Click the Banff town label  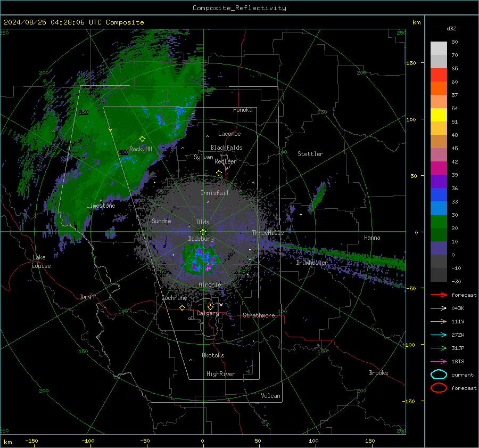pos(88,297)
